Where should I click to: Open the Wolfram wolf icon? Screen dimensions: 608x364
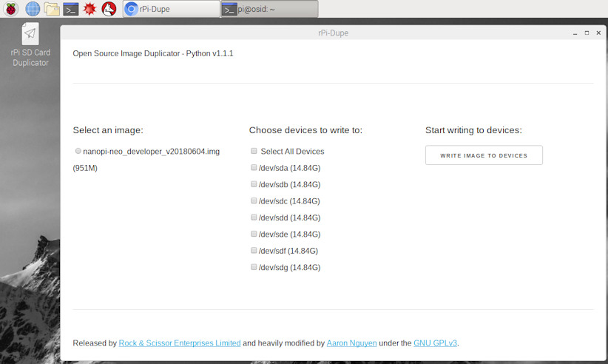coord(109,9)
